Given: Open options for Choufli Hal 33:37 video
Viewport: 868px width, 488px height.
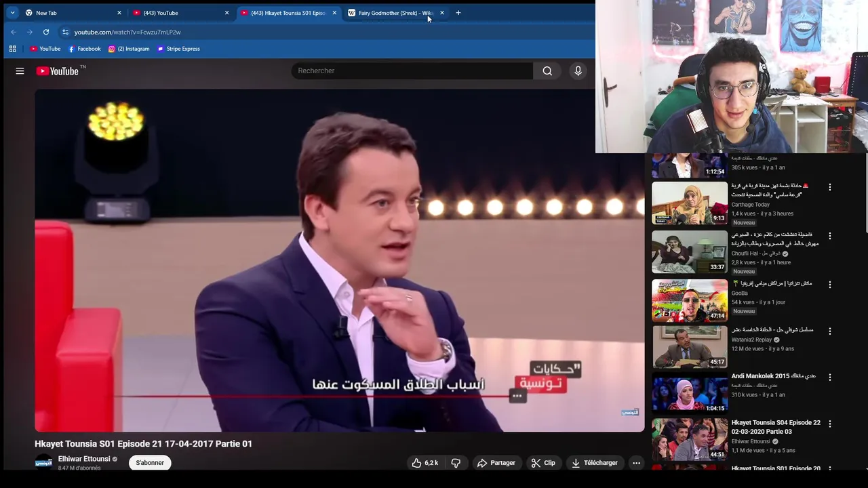Looking at the screenshot, I should (x=829, y=236).
